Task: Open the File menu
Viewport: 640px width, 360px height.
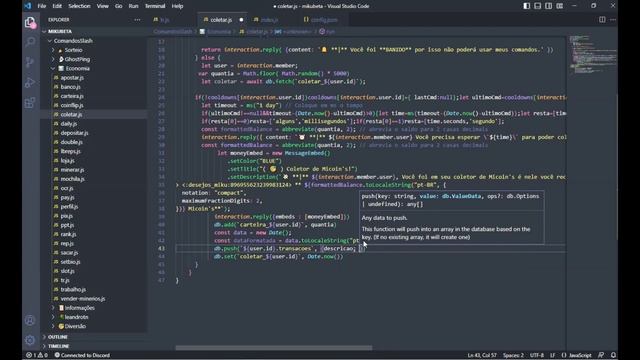Action: tap(42, 6)
